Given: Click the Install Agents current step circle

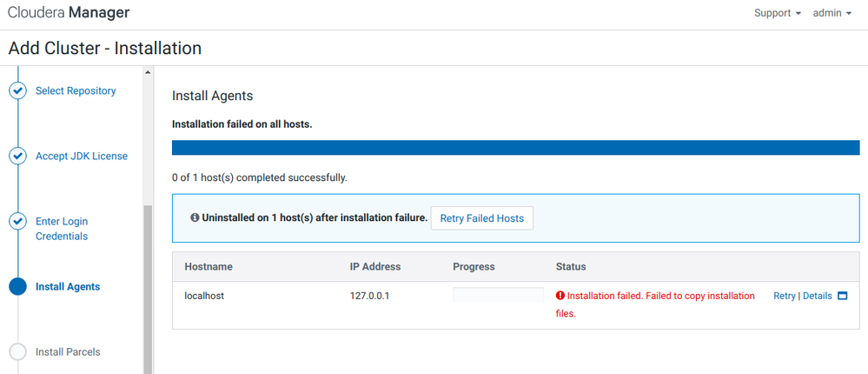Looking at the screenshot, I should click(x=17, y=287).
